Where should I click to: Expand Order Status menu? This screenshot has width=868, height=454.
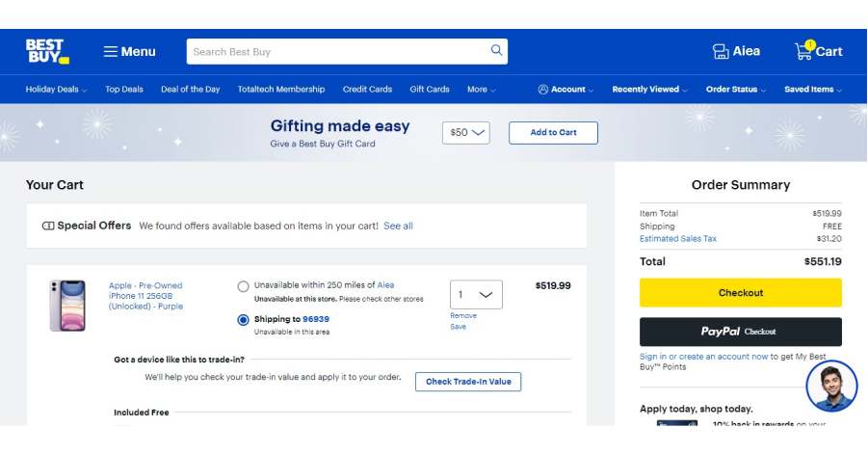point(736,89)
